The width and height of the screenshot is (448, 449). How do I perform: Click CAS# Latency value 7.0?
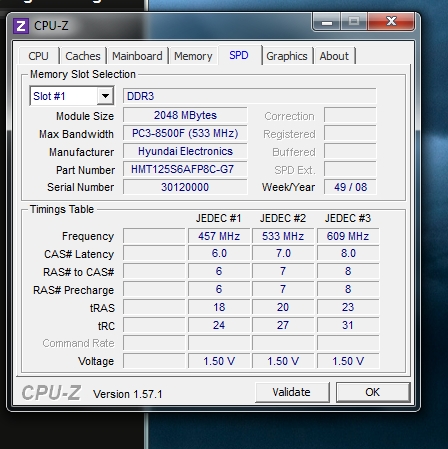(x=283, y=253)
